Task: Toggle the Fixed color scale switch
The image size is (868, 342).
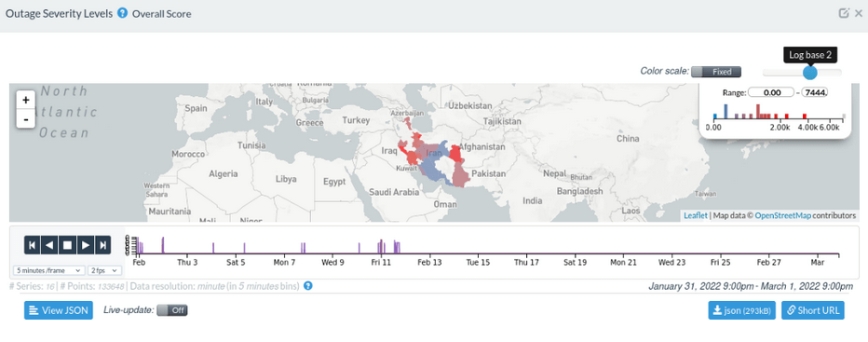Action: (x=716, y=72)
